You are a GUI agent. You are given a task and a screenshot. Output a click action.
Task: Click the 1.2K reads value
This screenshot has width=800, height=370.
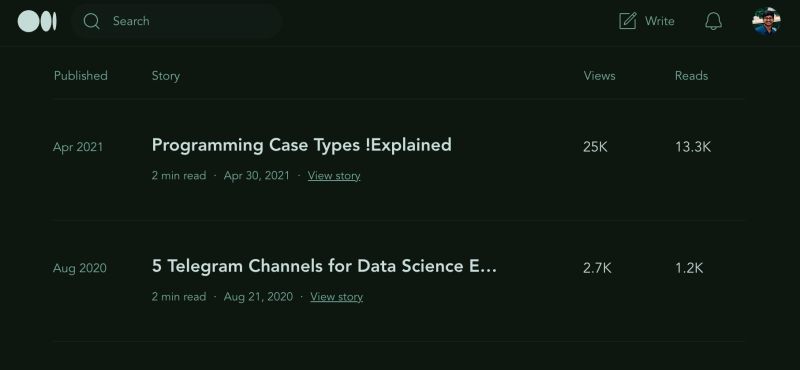click(x=689, y=268)
